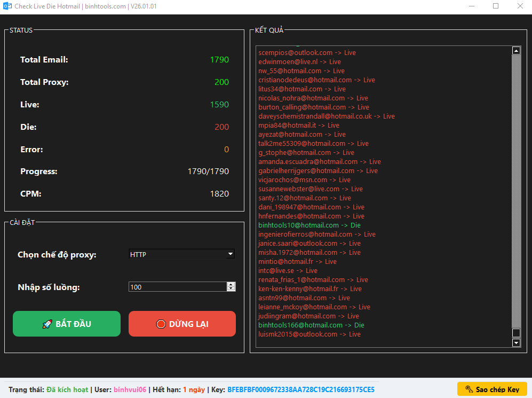Select the scempios@outlook.com result entry
Image resolution: width=532 pixels, height=398 pixels.
click(x=307, y=53)
